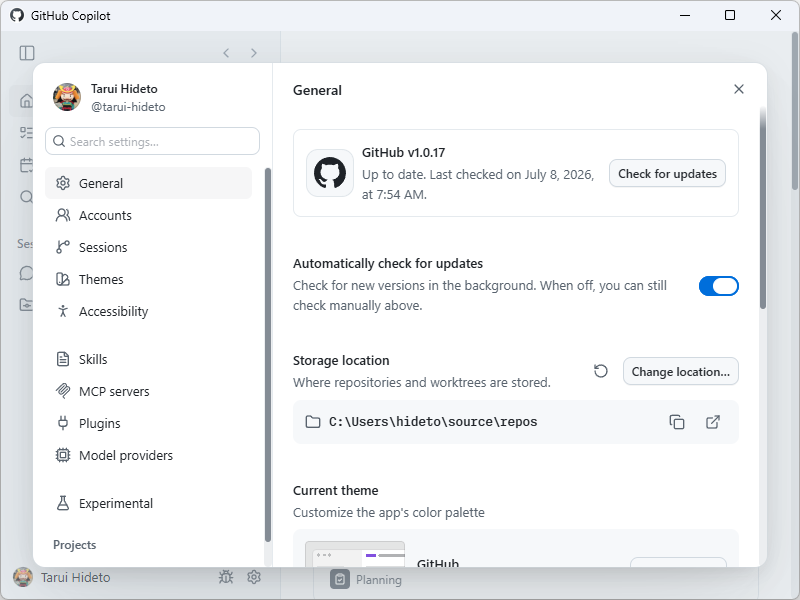800x600 pixels.
Task: Maximize the GitHub Copilot window
Action: point(730,15)
